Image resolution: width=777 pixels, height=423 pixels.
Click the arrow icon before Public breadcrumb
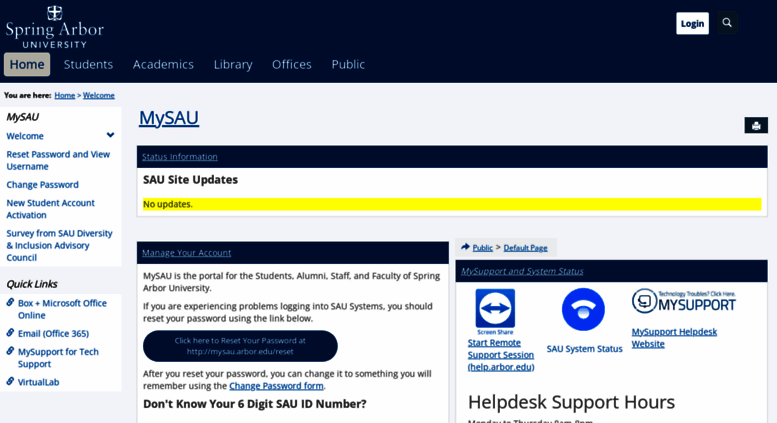[465, 247]
